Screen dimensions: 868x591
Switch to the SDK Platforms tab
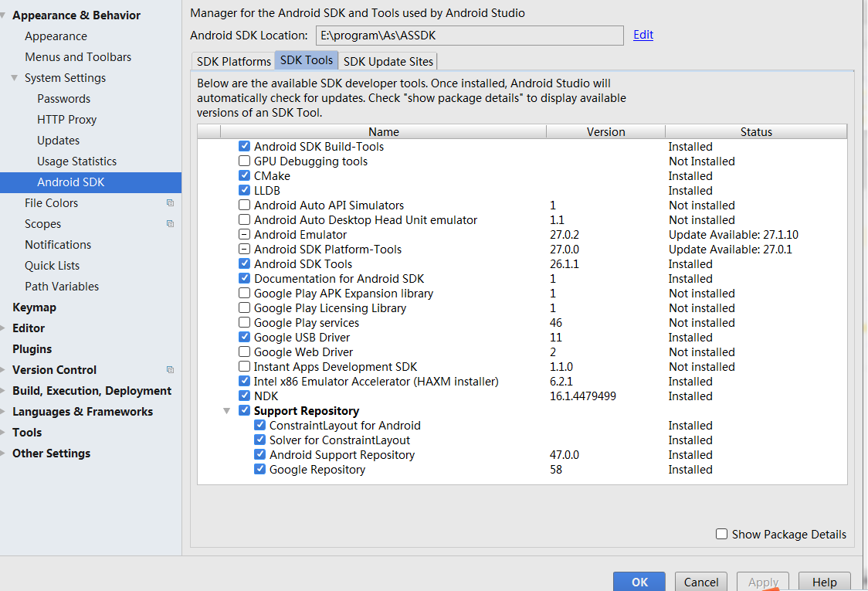coord(232,61)
